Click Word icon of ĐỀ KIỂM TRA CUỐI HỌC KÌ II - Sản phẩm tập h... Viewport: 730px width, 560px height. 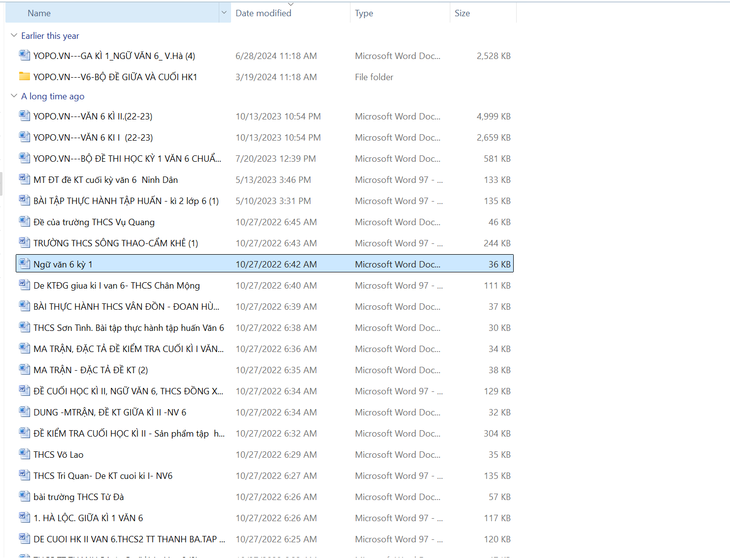pyautogui.click(x=25, y=433)
